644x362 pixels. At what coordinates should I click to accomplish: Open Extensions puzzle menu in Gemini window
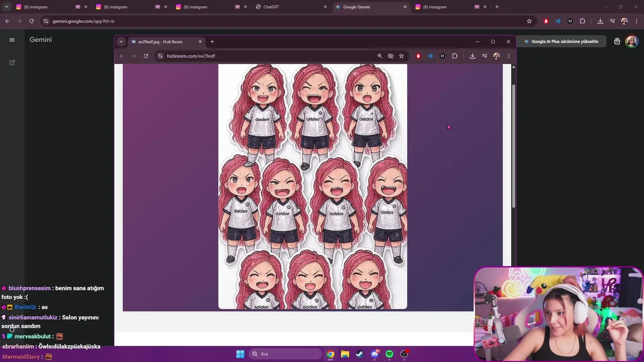point(582,21)
